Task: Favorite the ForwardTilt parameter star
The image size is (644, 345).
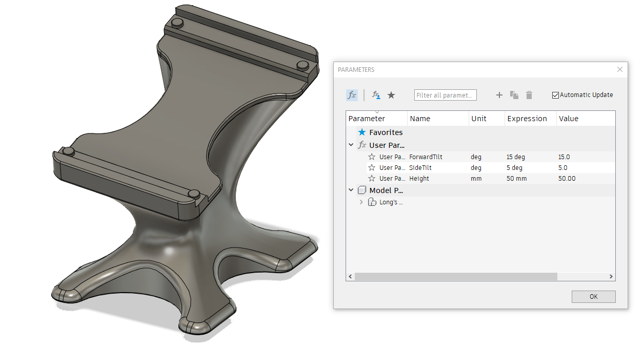Action: pos(372,157)
